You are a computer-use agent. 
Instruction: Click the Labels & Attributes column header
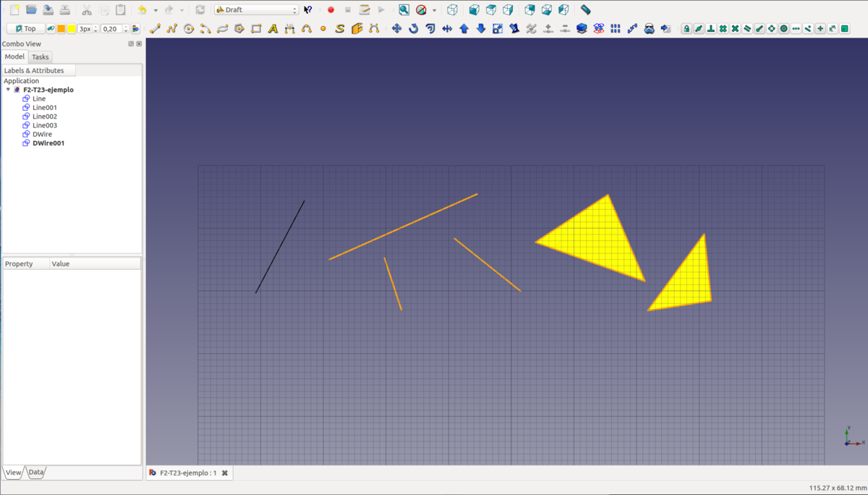click(x=38, y=70)
